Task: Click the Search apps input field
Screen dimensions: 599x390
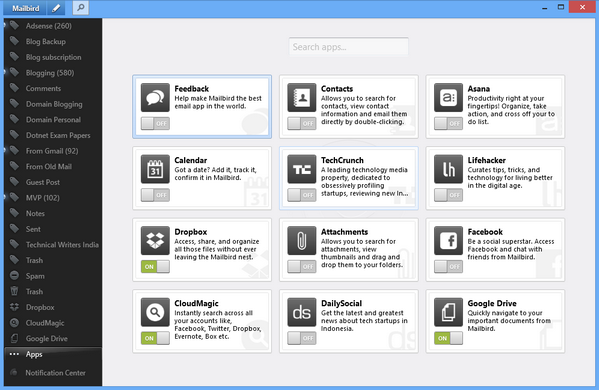Action: tap(348, 47)
